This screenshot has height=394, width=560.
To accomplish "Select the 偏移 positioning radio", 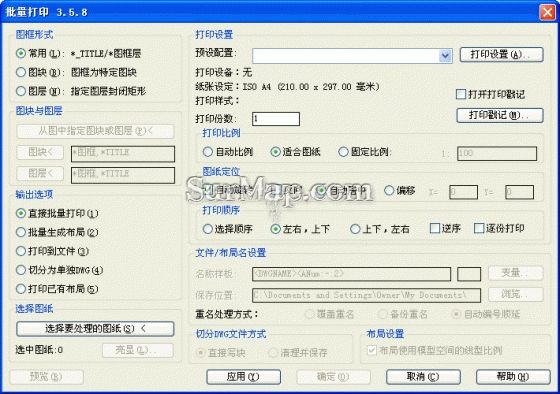I will point(389,190).
